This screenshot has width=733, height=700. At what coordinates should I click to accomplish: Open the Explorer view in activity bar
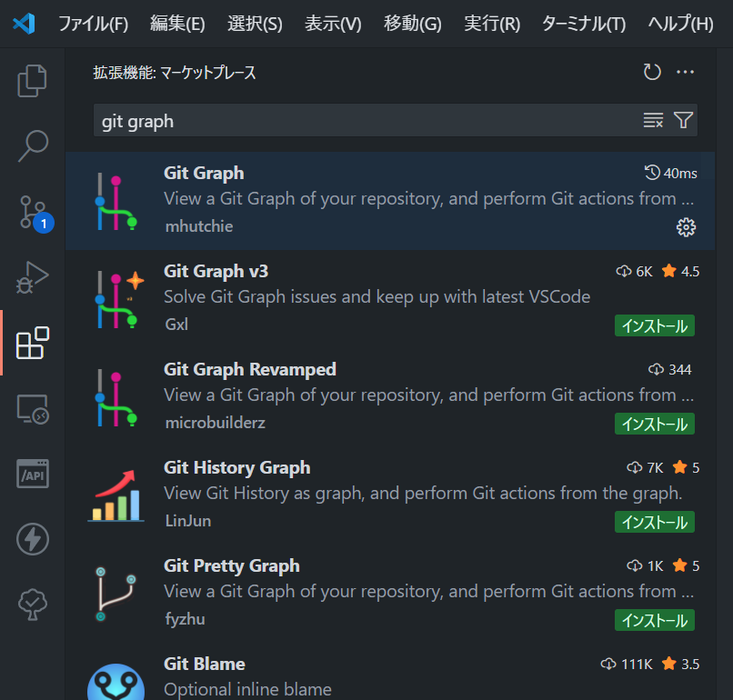tap(32, 80)
